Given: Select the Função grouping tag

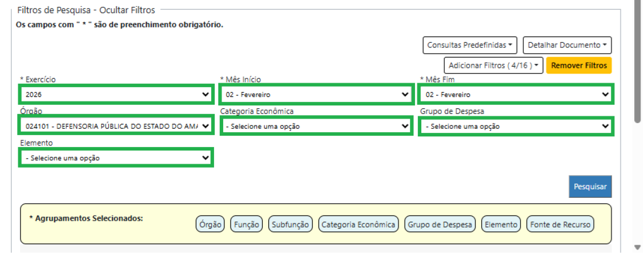Looking at the screenshot, I should (x=247, y=224).
